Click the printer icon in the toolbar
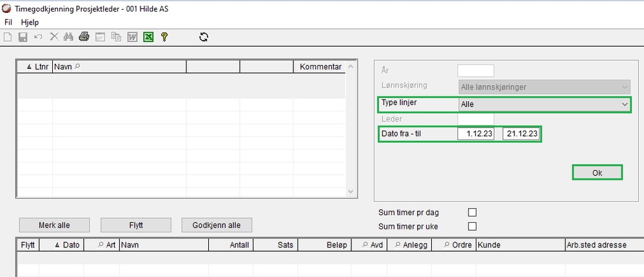644x277 pixels. click(84, 37)
